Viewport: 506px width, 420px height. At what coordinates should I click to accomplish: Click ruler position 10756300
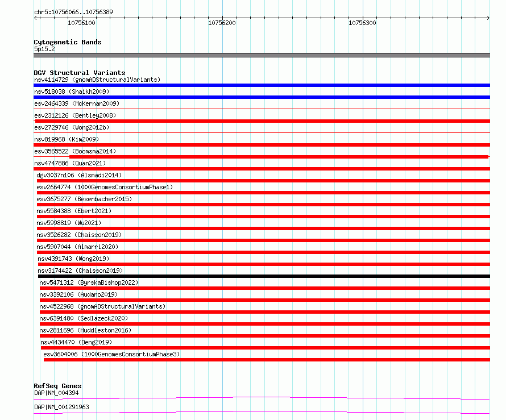pyautogui.click(x=362, y=23)
